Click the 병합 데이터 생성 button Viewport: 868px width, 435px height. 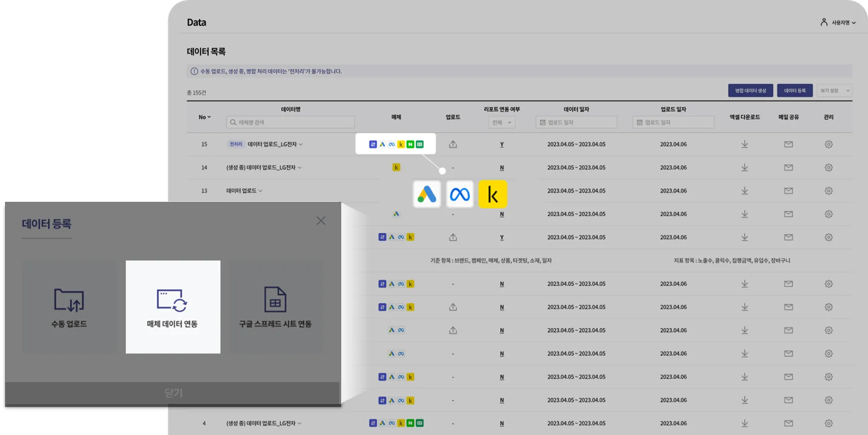point(750,91)
